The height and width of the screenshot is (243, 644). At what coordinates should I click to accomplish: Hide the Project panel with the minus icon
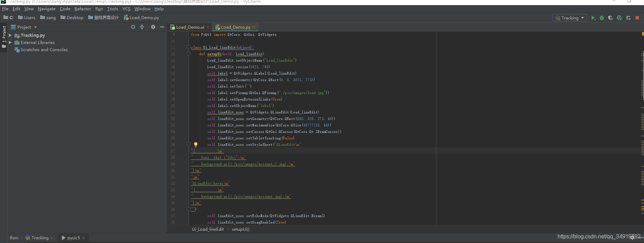[162, 27]
